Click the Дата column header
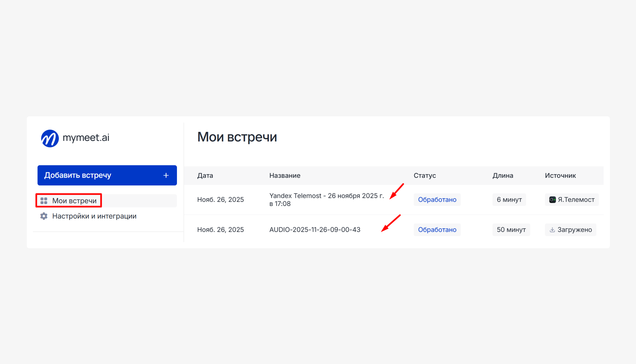The width and height of the screenshot is (636, 364). tap(205, 175)
